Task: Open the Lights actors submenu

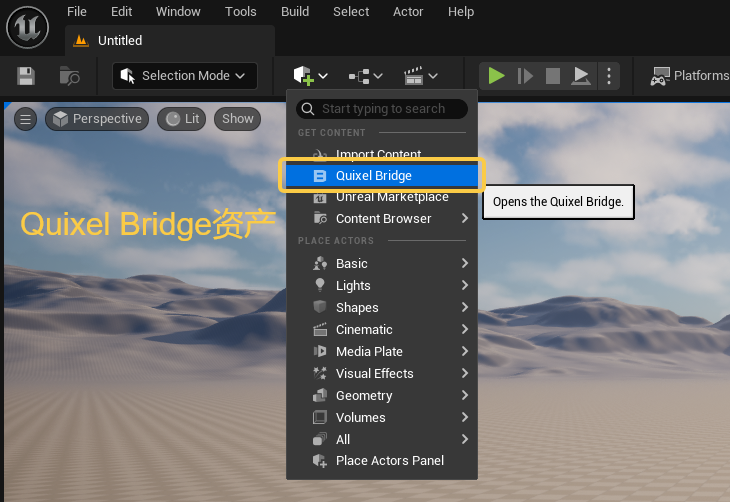Action: point(382,285)
